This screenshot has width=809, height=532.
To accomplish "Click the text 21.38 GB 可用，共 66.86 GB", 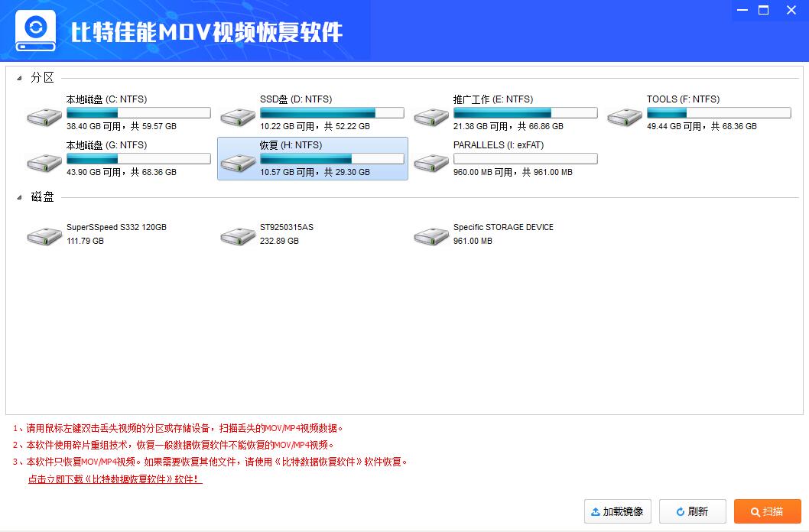I will click(508, 126).
